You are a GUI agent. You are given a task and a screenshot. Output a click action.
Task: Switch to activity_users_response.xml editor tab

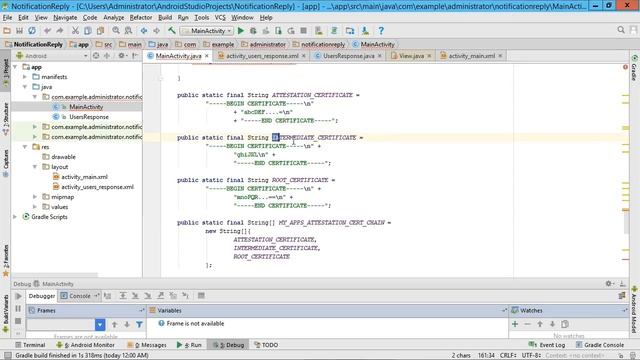click(x=262, y=56)
